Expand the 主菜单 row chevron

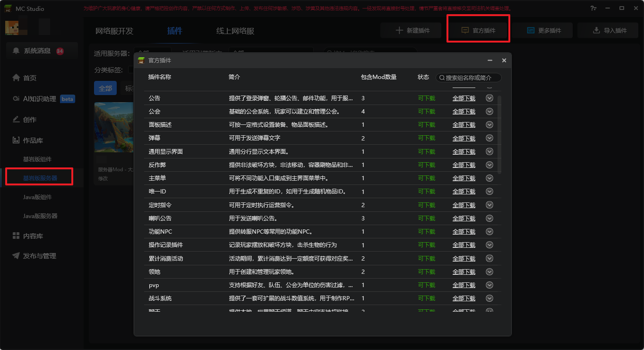click(x=489, y=178)
